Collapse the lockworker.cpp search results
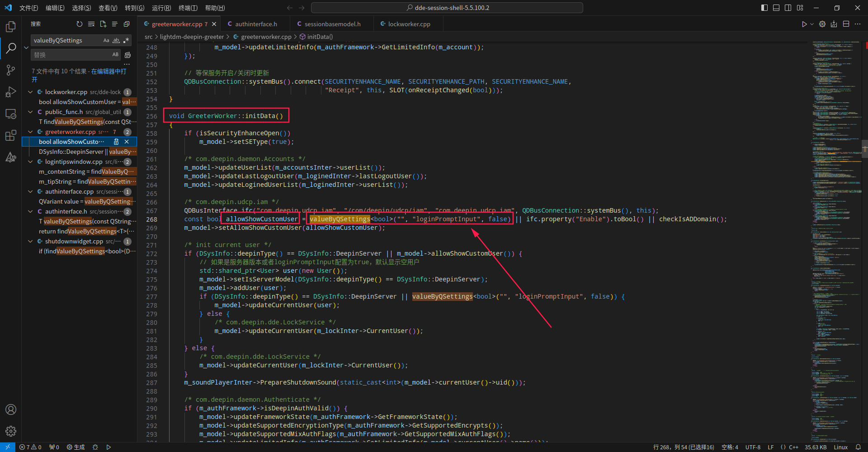This screenshot has height=452, width=868. coord(30,92)
